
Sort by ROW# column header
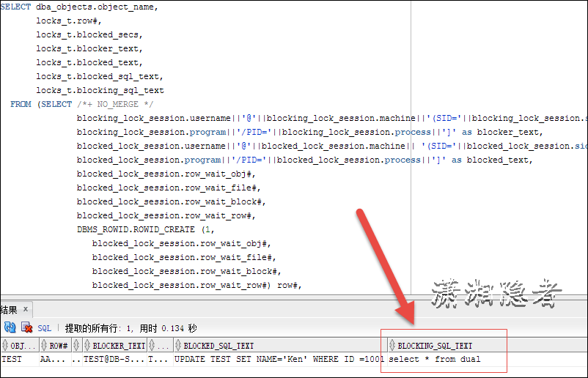coord(57,345)
